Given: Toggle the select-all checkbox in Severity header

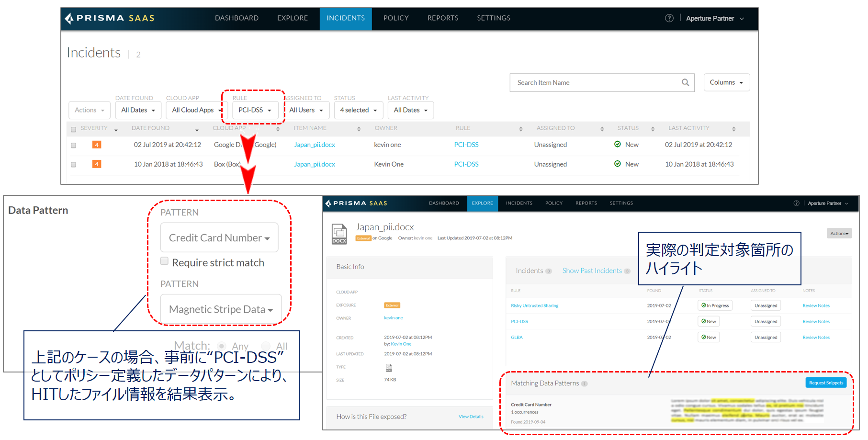Looking at the screenshot, I should click(x=73, y=129).
